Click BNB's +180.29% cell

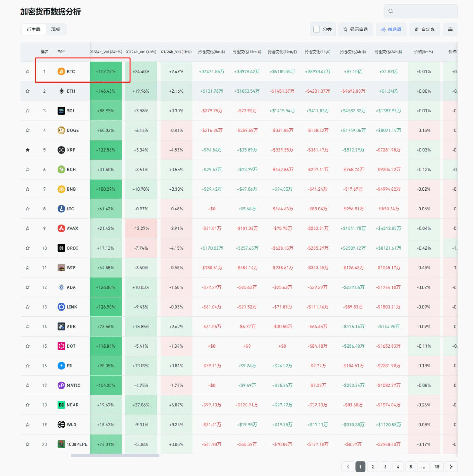[106, 189]
